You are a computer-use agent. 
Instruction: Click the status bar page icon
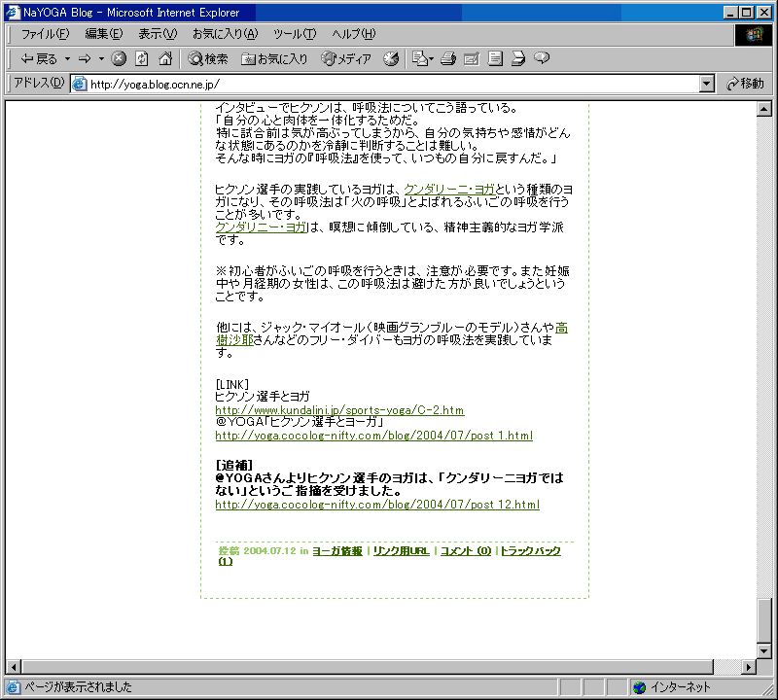pos(13,687)
